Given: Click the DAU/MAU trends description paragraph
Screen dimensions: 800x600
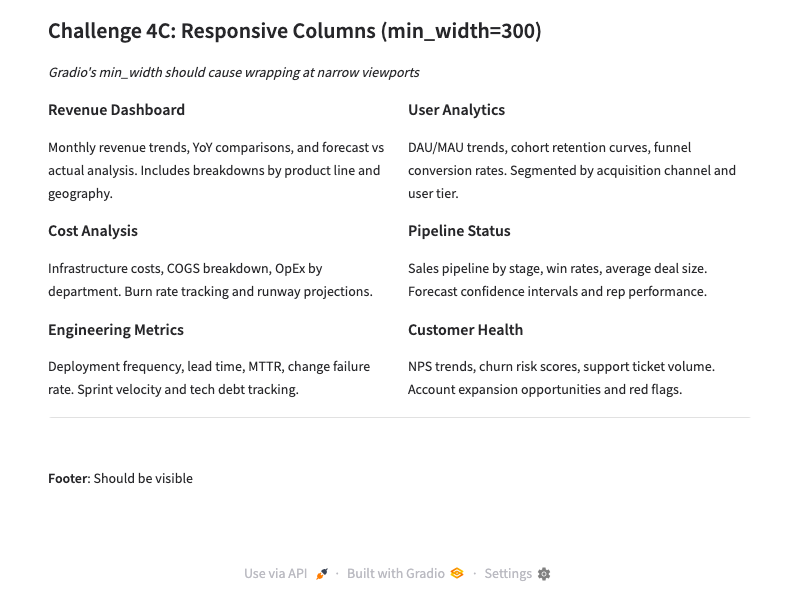Looking at the screenshot, I should tap(571, 170).
